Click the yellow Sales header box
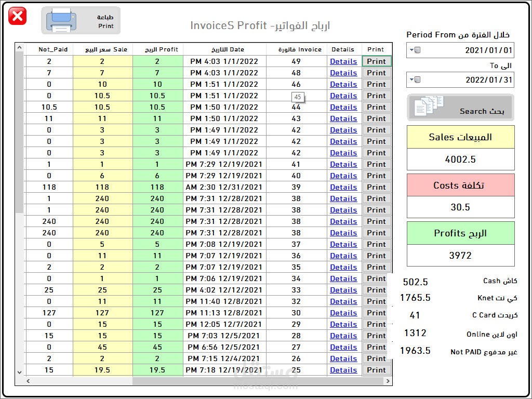The height and width of the screenshot is (399, 532). click(x=460, y=137)
